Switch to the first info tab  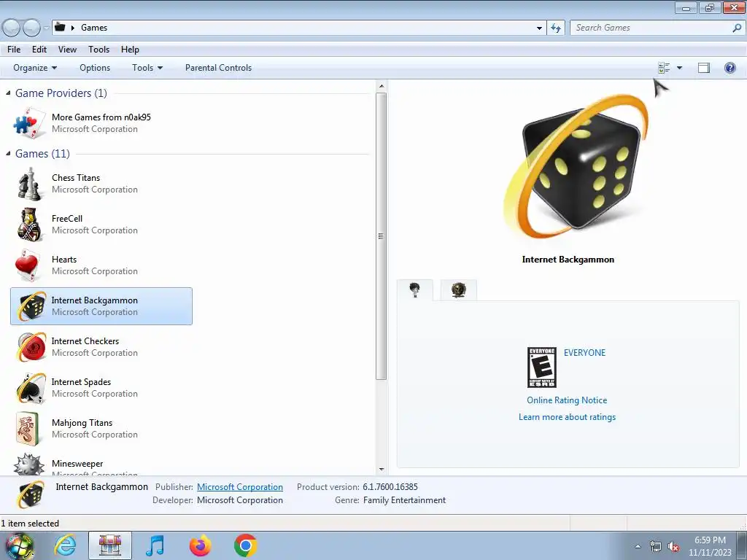pyautogui.click(x=415, y=290)
